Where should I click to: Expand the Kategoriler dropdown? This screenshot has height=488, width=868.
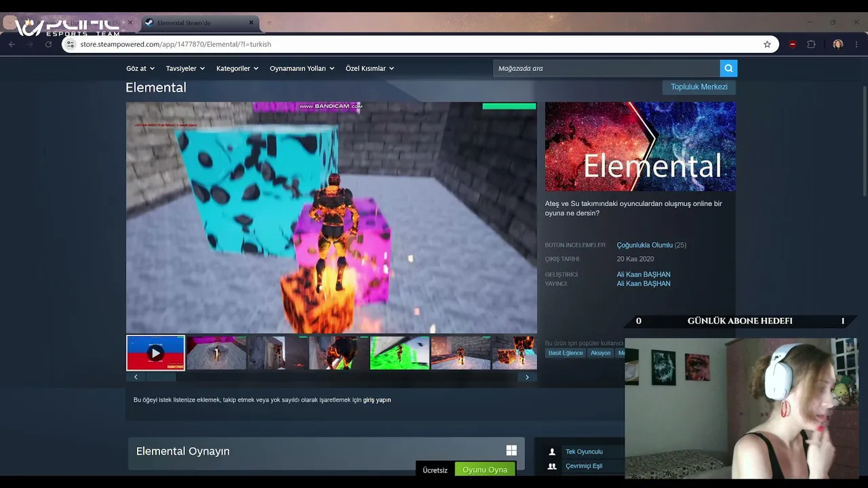click(237, 68)
